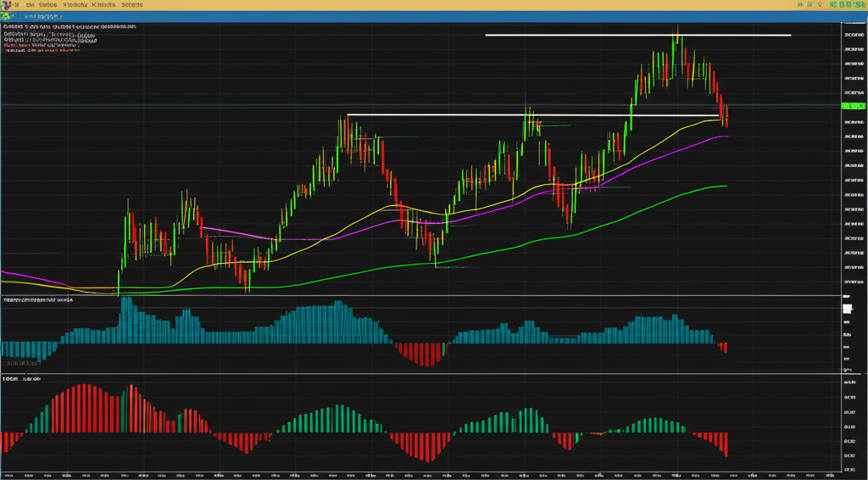Select the upper white horizontal resistance line
This screenshot has width=868, height=480.
click(637, 35)
